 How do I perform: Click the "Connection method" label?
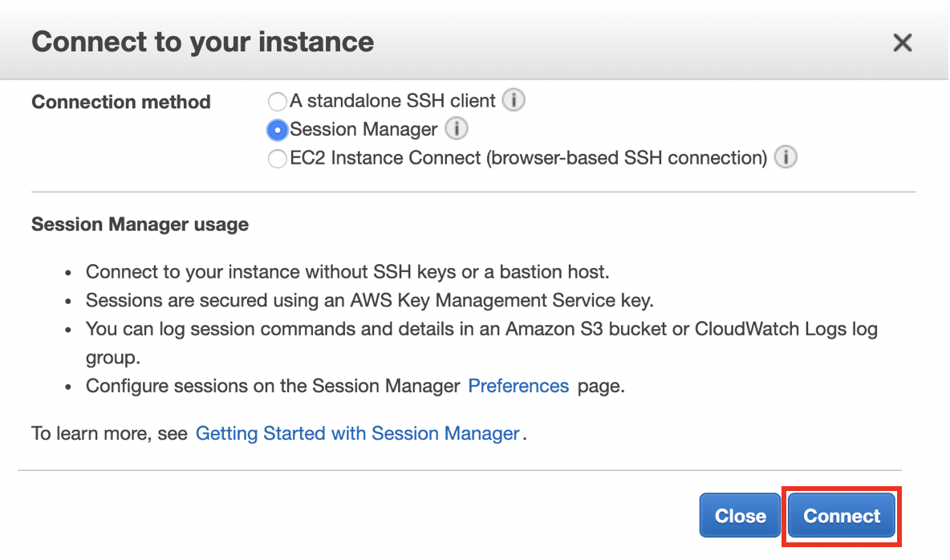click(x=121, y=102)
